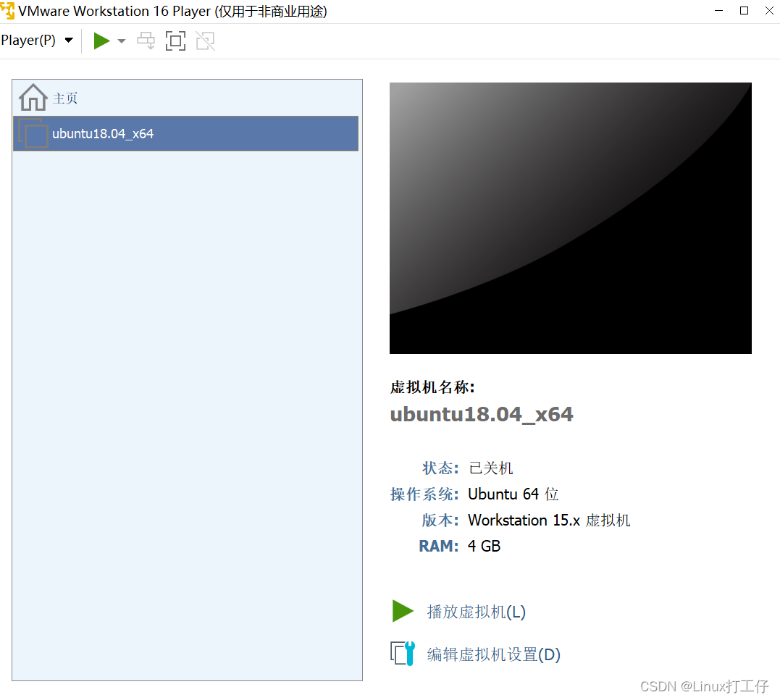Start VM with green play toolbar icon
This screenshot has width=780, height=700.
pos(101,41)
